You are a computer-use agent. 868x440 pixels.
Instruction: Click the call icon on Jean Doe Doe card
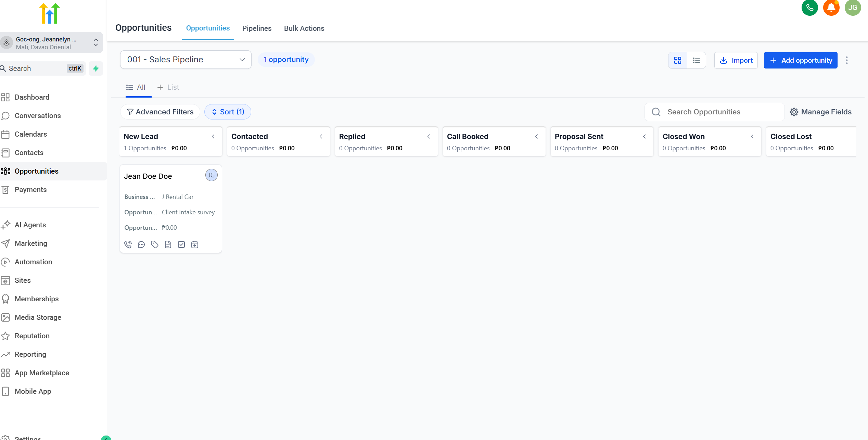point(128,244)
